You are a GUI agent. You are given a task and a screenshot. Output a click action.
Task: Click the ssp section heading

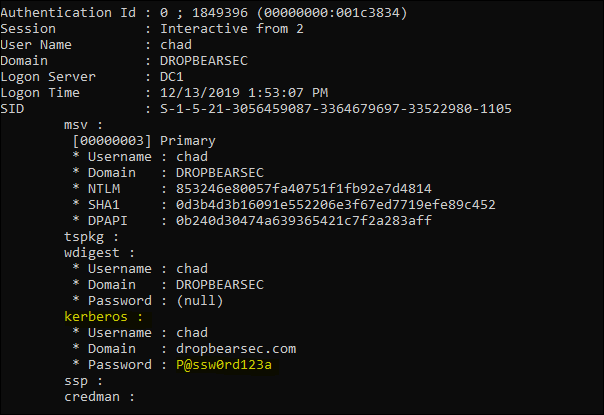(83, 381)
